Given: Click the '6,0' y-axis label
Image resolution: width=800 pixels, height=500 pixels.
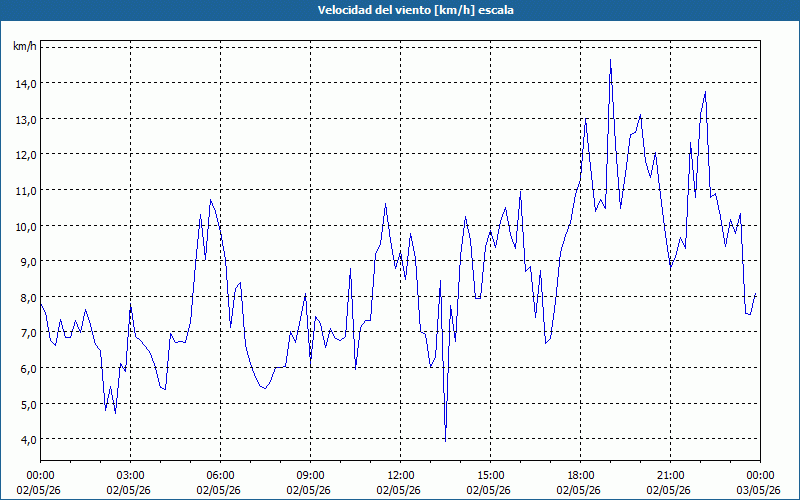Looking at the screenshot, I should [28, 369].
